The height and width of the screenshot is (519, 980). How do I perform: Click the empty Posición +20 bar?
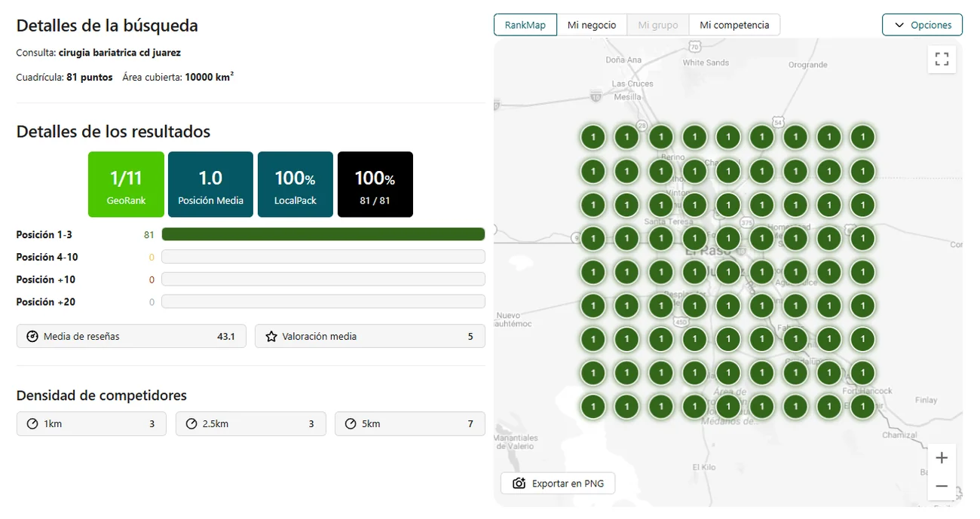point(323,302)
